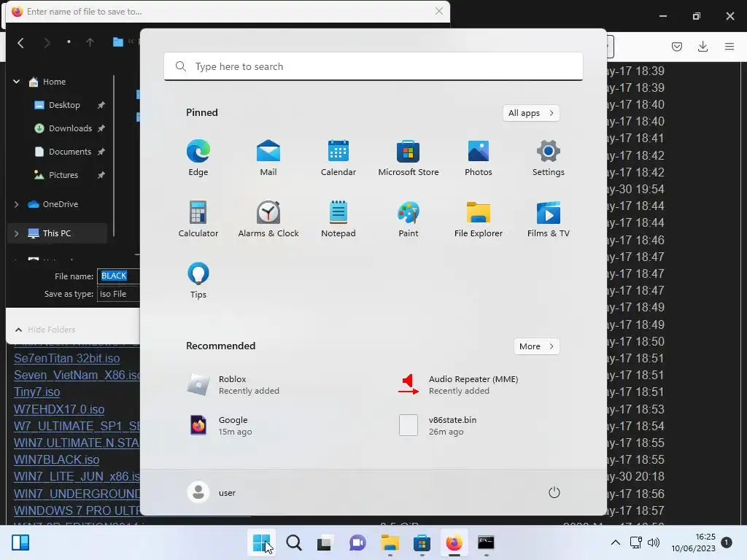Open taskbar Search
Screen dimensions: 747x560
294,542
